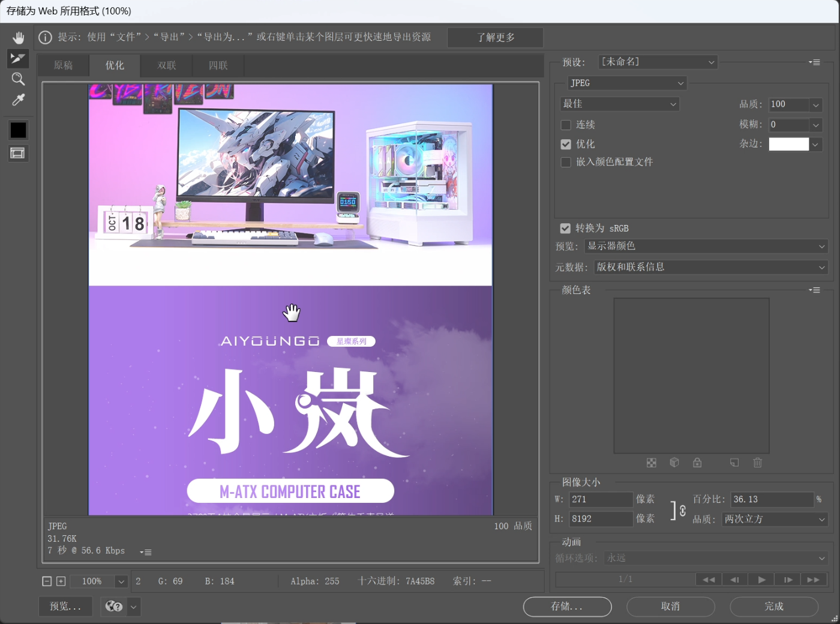Image resolution: width=840 pixels, height=624 pixels.
Task: Expand the 元数据 metadata dropdown
Action: [710, 268]
